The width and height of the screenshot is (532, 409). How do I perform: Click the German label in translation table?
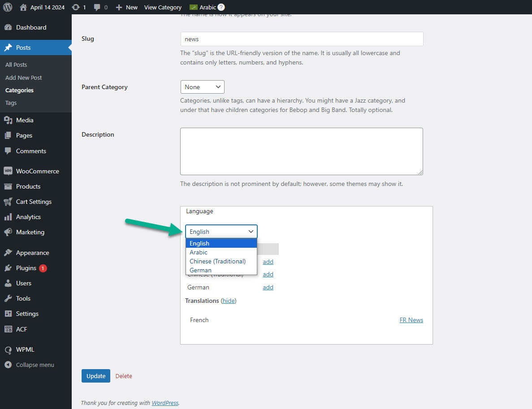pos(198,287)
